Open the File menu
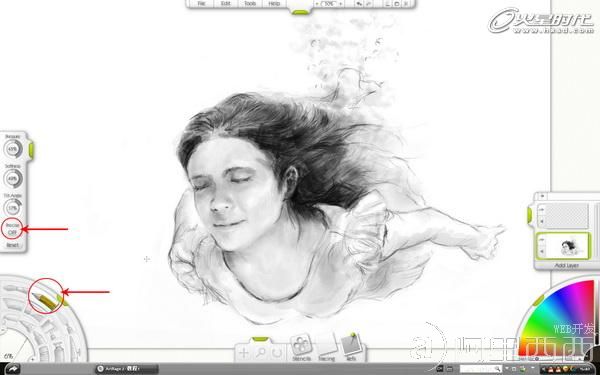 pos(202,3)
